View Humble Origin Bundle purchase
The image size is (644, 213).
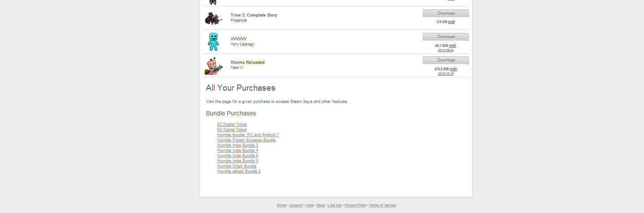(237, 166)
